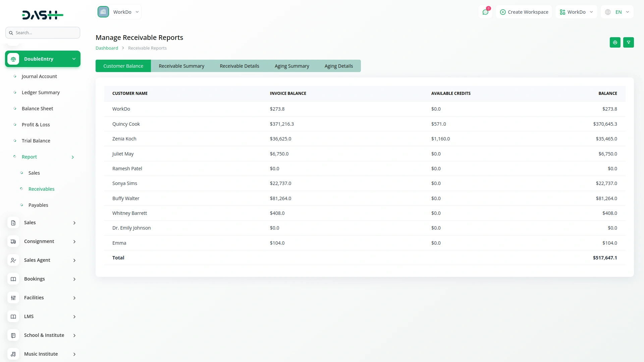Open Payables under Report
This screenshot has width=644, height=362.
click(x=38, y=205)
